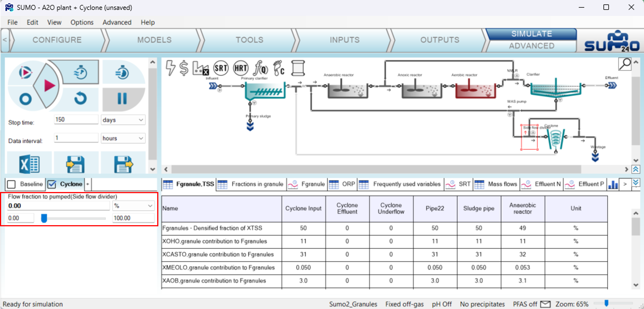Click the flow fraction slider handle
644x309 pixels.
44,218
